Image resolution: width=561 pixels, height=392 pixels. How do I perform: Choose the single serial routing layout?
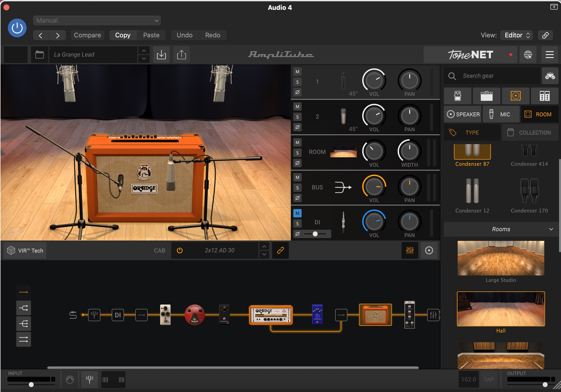[24, 292]
